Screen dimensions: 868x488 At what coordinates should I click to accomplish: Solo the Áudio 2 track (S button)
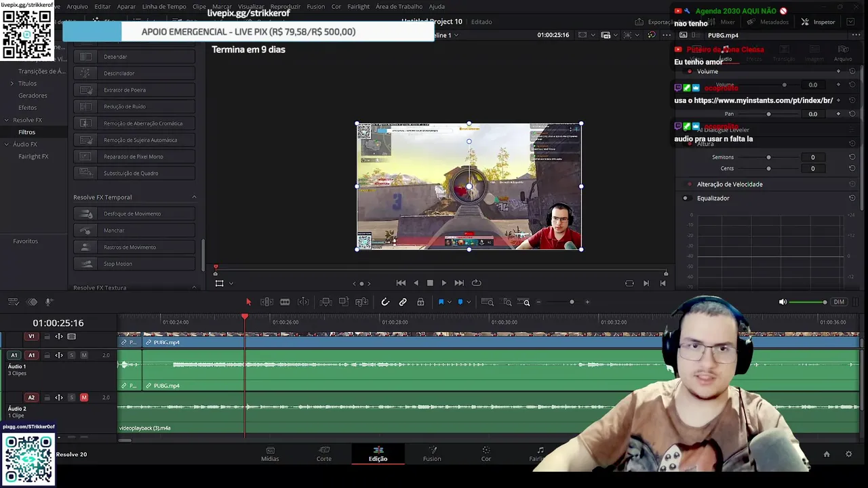71,397
